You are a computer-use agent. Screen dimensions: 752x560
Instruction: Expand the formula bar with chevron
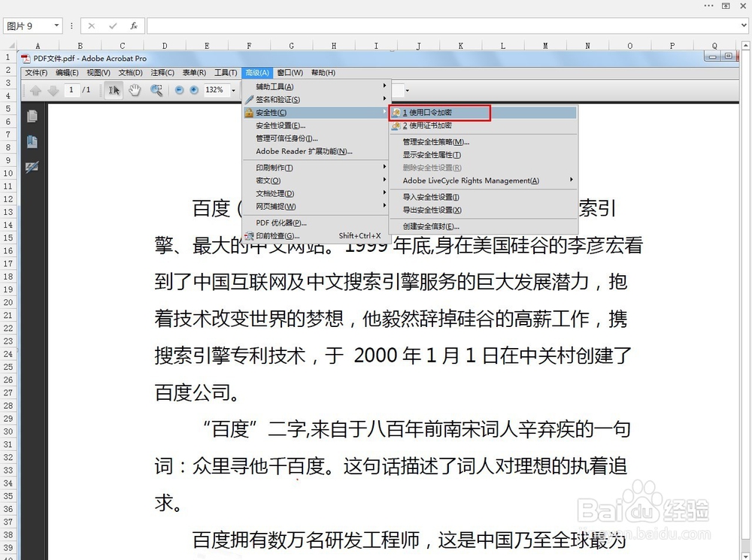[x=744, y=26]
